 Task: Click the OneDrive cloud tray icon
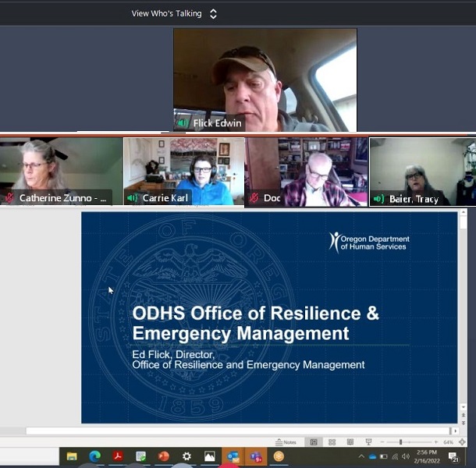(x=372, y=456)
